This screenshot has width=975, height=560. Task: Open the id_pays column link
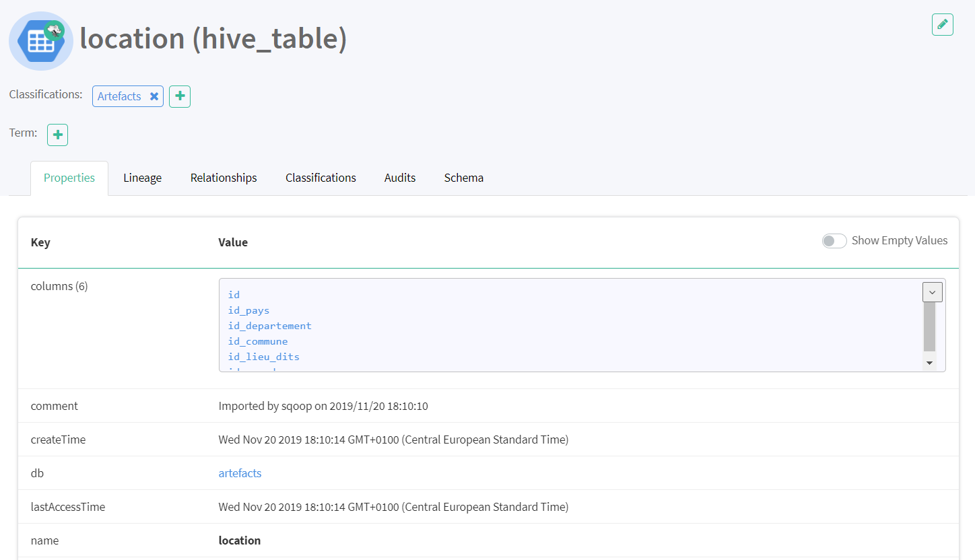coord(248,310)
